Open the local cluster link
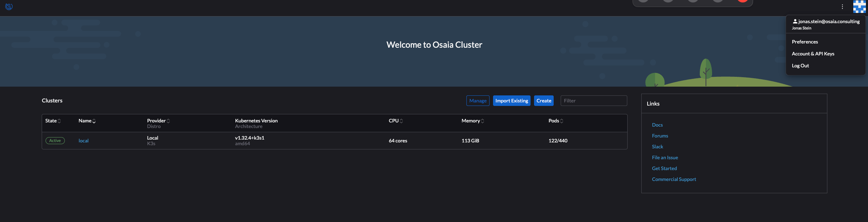Screen dimensions: 868x222 pos(83,141)
